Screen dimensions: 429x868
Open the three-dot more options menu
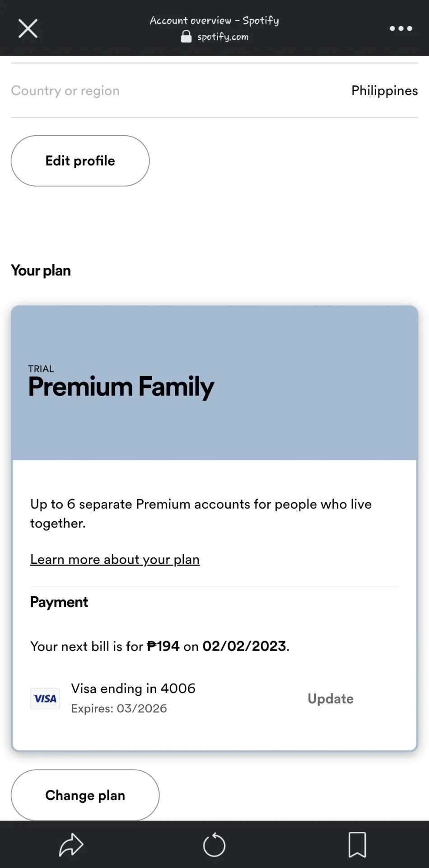401,28
